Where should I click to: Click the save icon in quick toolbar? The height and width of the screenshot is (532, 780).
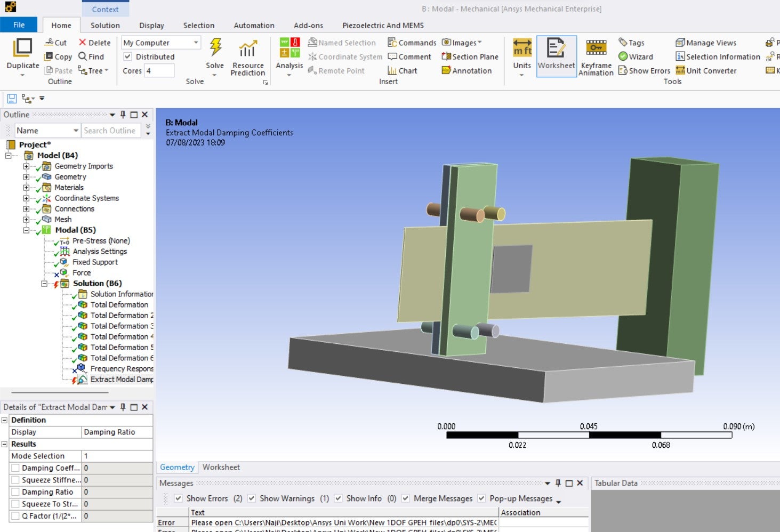(12, 99)
